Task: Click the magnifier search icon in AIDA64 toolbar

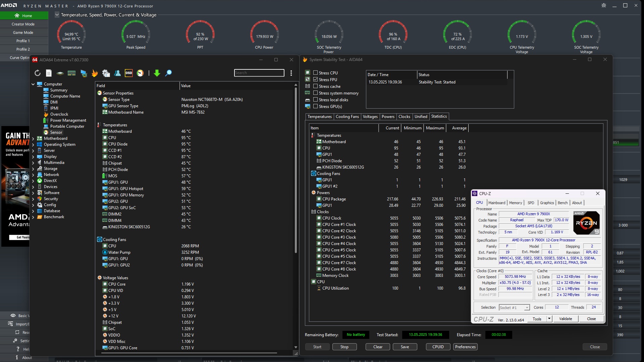Action: coord(168,73)
